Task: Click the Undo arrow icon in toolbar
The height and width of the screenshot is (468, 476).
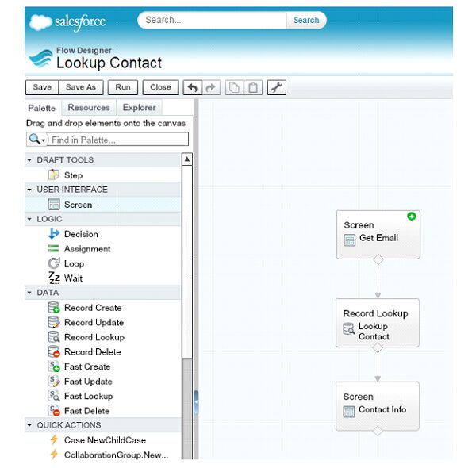Action: [x=194, y=88]
